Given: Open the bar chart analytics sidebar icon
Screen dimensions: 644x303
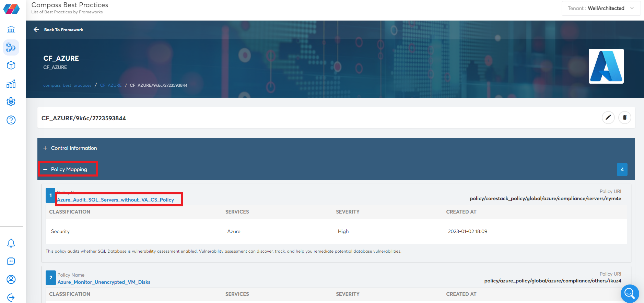Looking at the screenshot, I should point(11,84).
